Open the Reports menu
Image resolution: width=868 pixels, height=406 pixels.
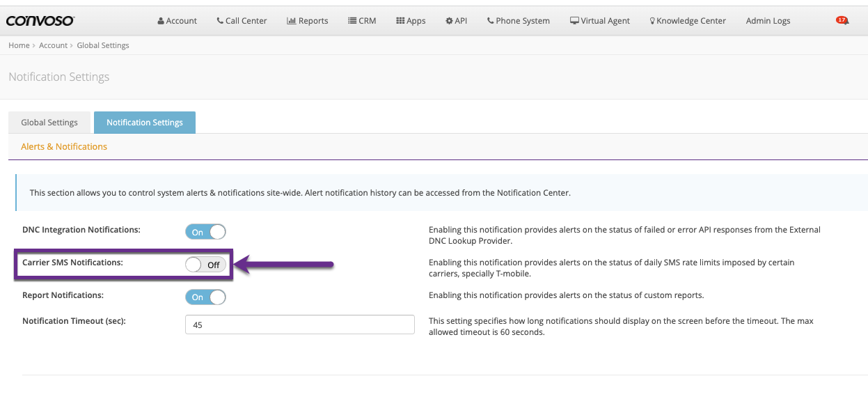point(308,21)
